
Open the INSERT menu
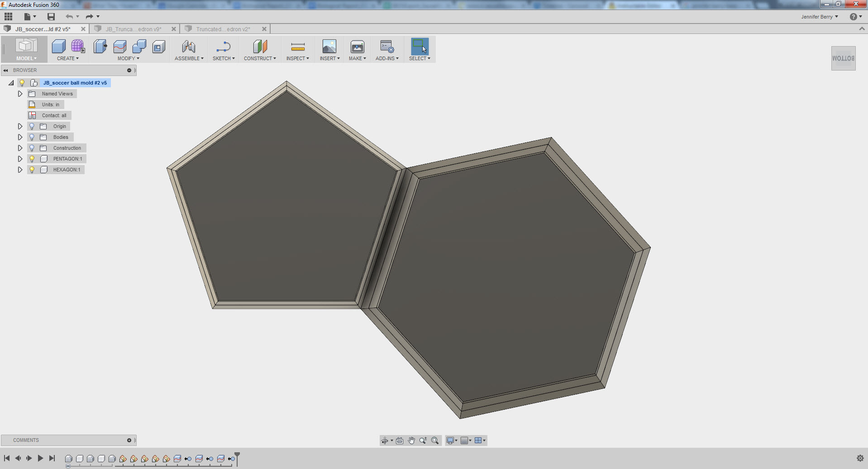point(329,58)
